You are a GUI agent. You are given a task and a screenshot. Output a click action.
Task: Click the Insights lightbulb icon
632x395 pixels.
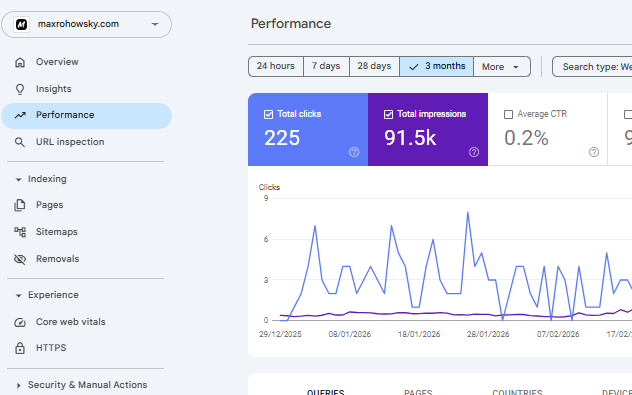[x=20, y=89]
